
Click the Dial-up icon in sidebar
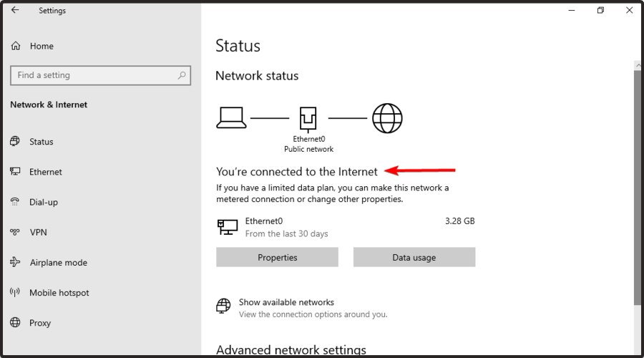[15, 202]
